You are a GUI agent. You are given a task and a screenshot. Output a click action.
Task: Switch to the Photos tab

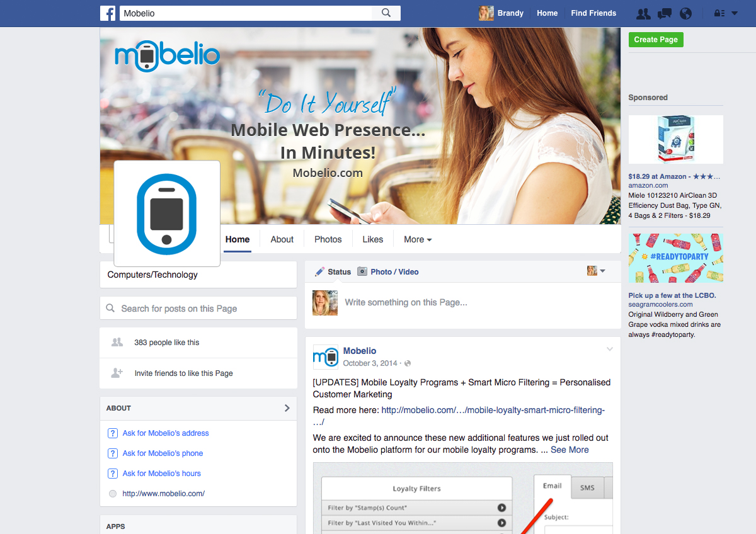tap(328, 239)
